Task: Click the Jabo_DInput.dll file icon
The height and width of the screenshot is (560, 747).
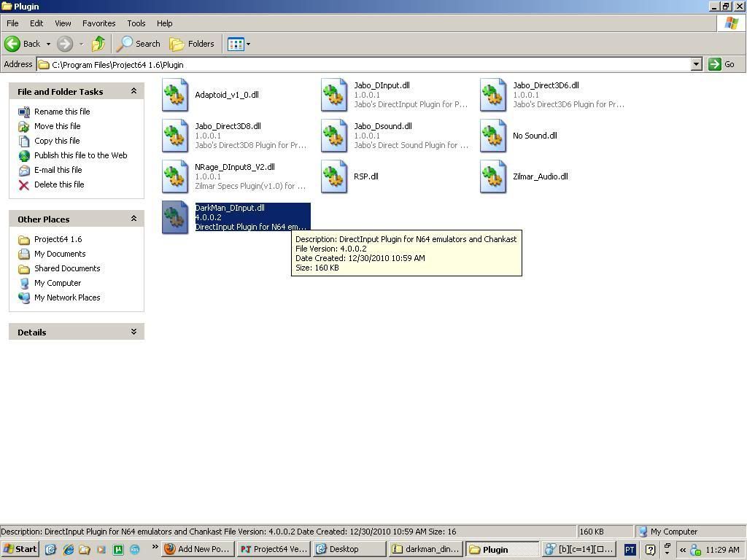Action: [334, 95]
